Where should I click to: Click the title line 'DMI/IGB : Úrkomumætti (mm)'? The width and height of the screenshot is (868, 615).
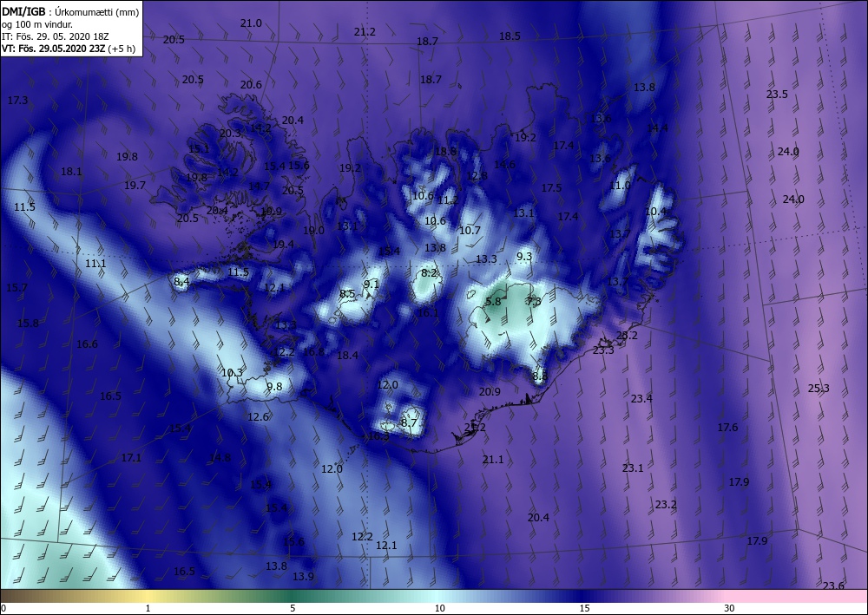[70, 11]
